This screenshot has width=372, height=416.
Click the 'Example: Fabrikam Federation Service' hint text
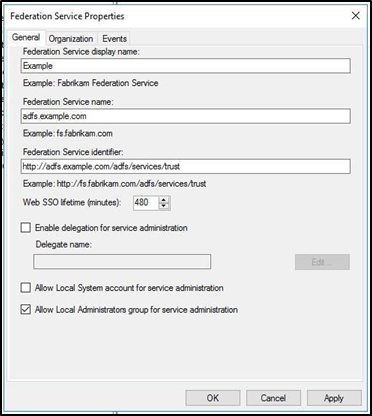(x=91, y=83)
